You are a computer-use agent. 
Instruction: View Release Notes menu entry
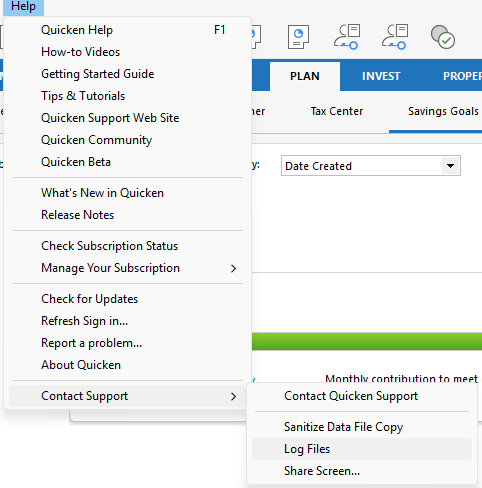127,215
